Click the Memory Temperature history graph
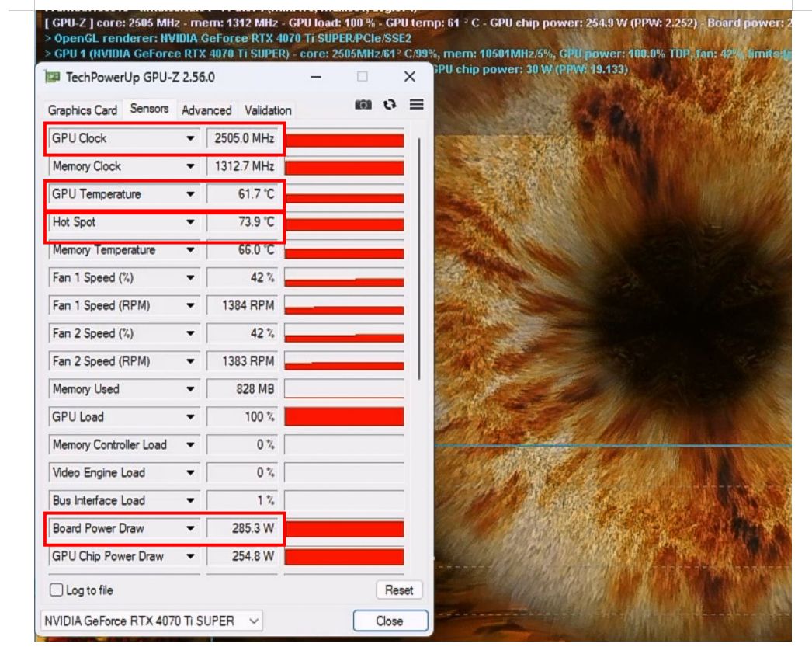 pos(344,249)
